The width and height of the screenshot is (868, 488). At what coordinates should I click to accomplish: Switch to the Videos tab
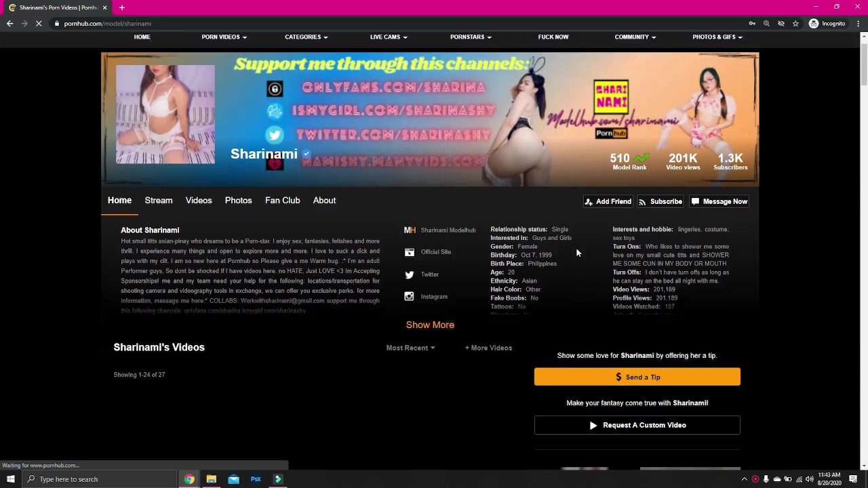coord(199,201)
